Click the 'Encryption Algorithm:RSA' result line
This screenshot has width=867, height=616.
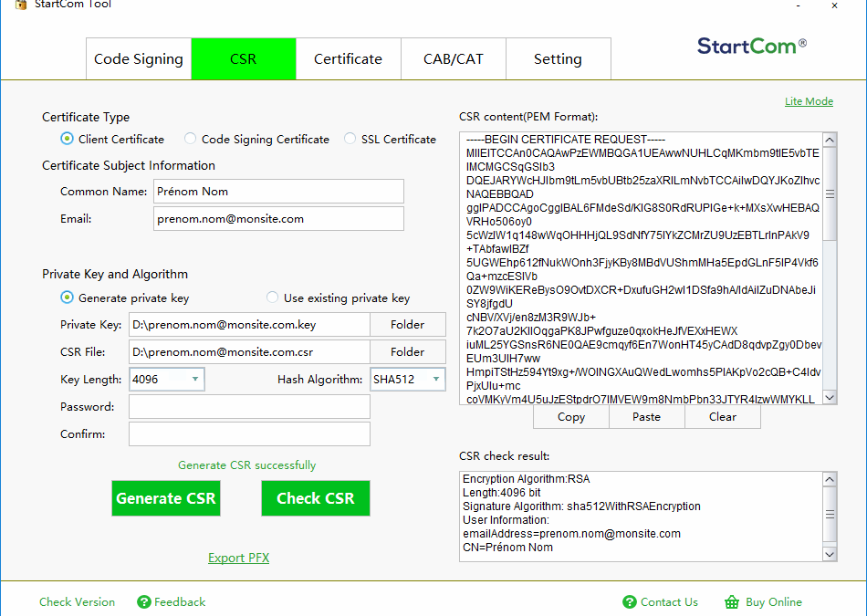[527, 479]
